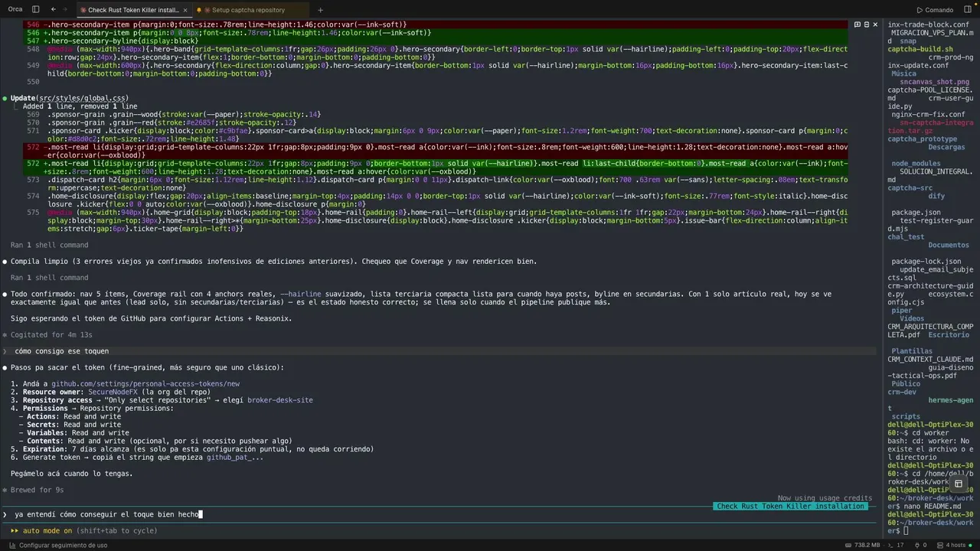Click the 'Generate token' step line
Viewport: 980px width, 551px height.
coord(137,457)
